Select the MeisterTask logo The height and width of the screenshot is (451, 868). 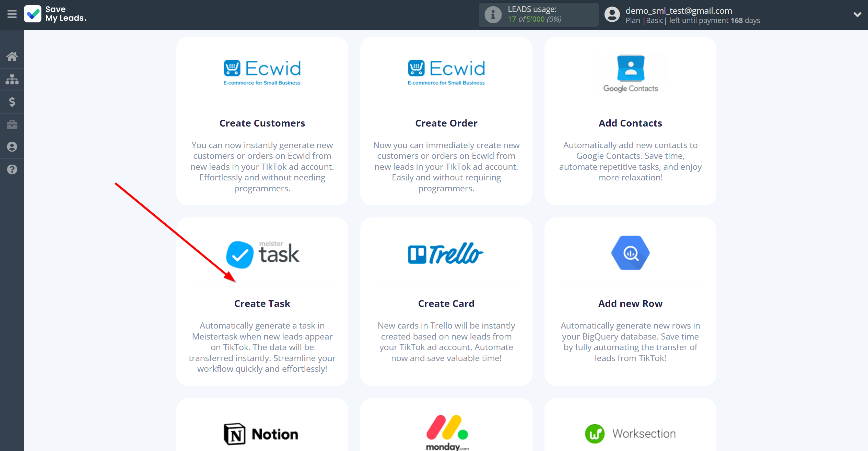click(262, 254)
